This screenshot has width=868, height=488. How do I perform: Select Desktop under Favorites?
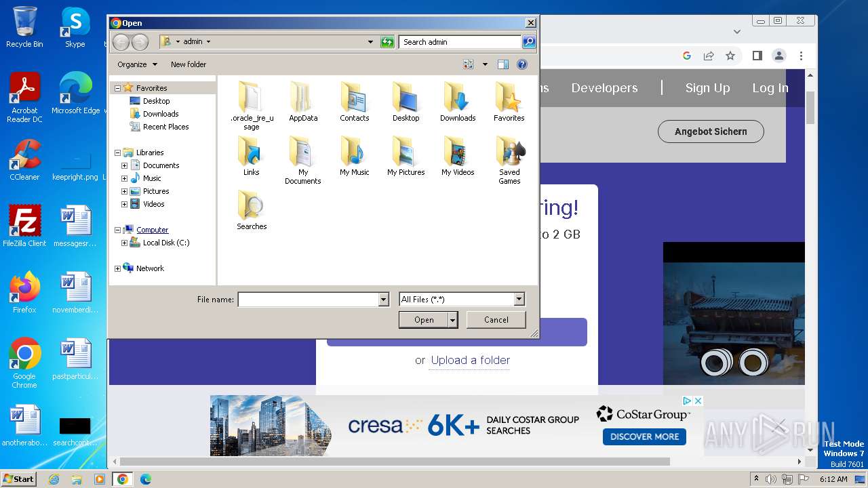156,101
